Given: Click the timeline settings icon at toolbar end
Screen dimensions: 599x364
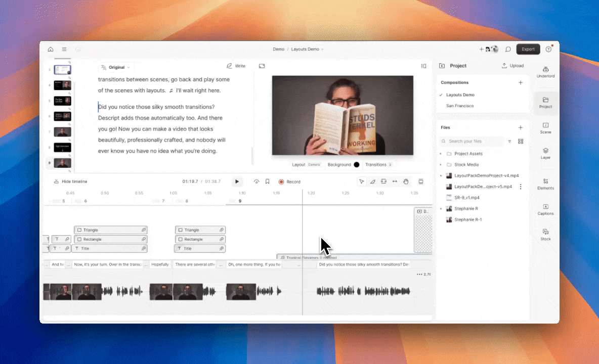Looking at the screenshot, I should tap(420, 181).
